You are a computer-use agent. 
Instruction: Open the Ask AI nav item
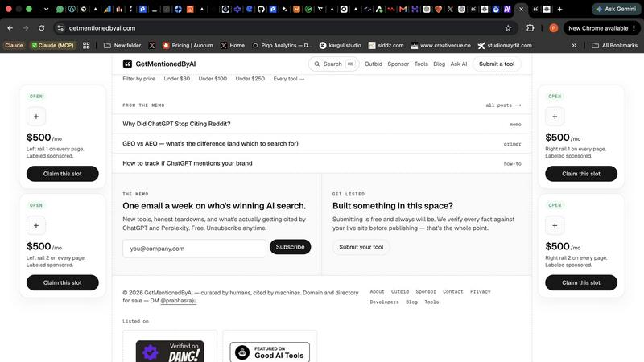(458, 64)
